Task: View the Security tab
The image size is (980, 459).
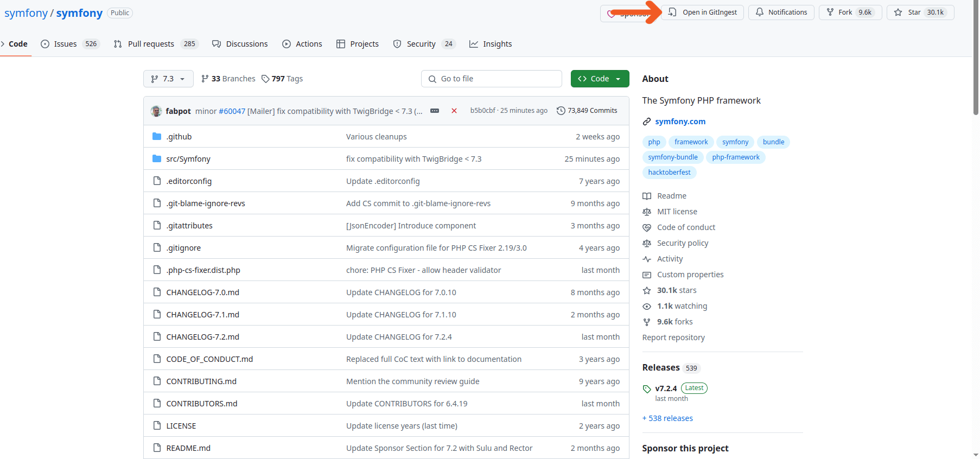Action: [424, 44]
